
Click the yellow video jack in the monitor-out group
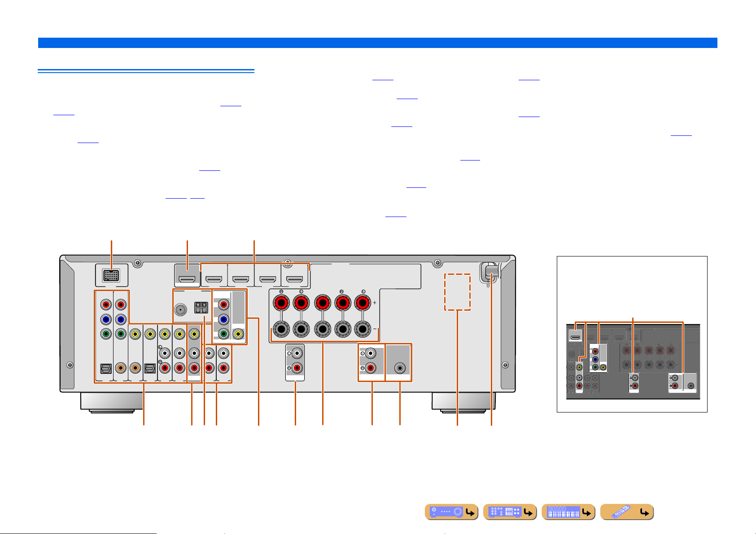[238, 334]
